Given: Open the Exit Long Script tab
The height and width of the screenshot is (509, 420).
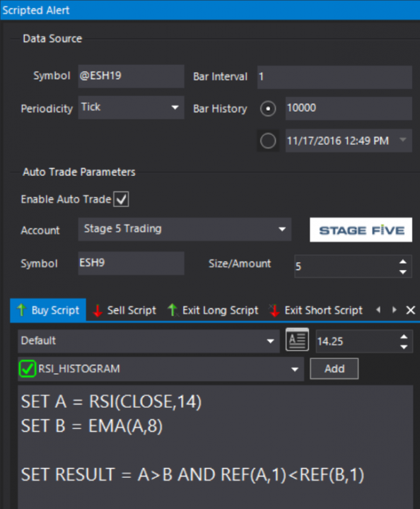Looking at the screenshot, I should 214,310.
